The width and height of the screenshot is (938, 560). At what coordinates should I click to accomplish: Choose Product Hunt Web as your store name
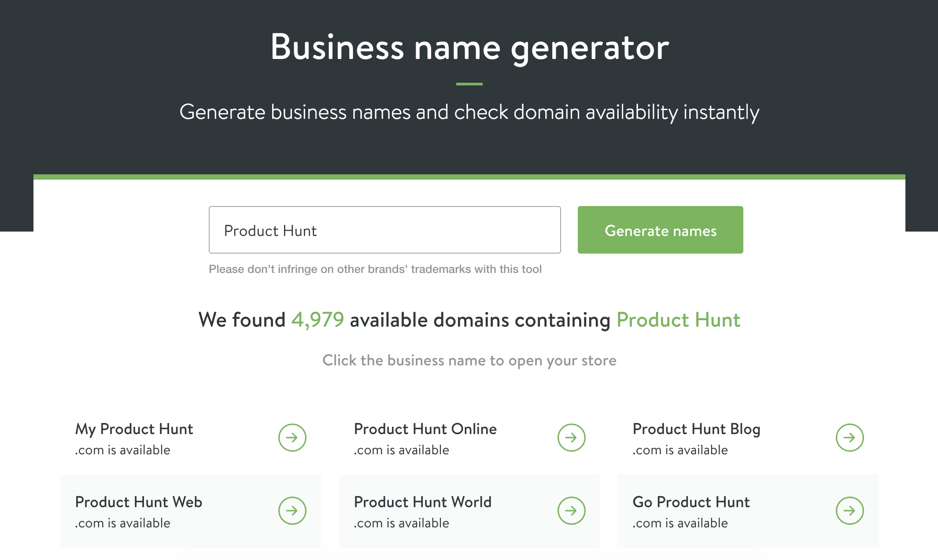pyautogui.click(x=139, y=502)
